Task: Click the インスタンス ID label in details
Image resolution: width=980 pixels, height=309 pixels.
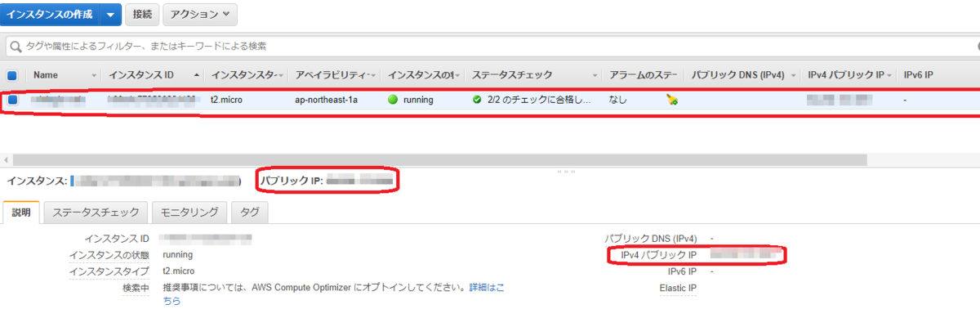Action: click(x=117, y=238)
